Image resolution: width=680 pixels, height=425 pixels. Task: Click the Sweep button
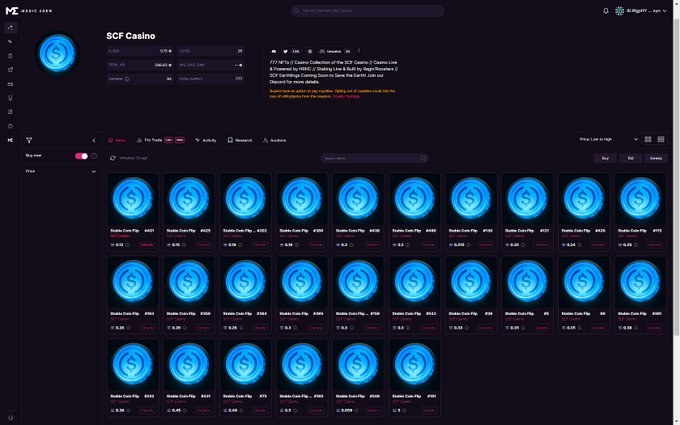[x=656, y=158]
